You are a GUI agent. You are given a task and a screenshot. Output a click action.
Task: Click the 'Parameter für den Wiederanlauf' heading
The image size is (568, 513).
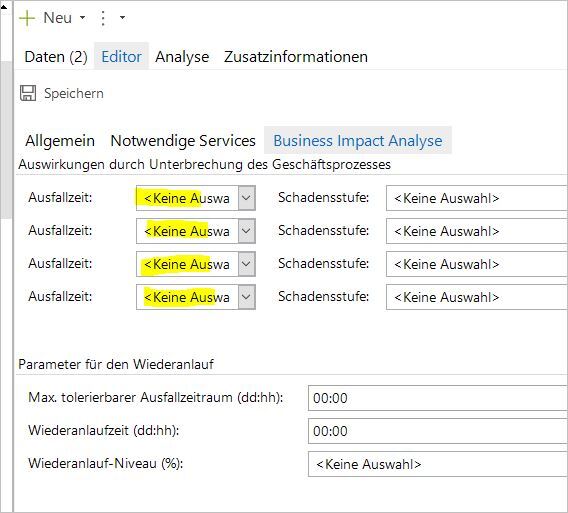(116, 364)
